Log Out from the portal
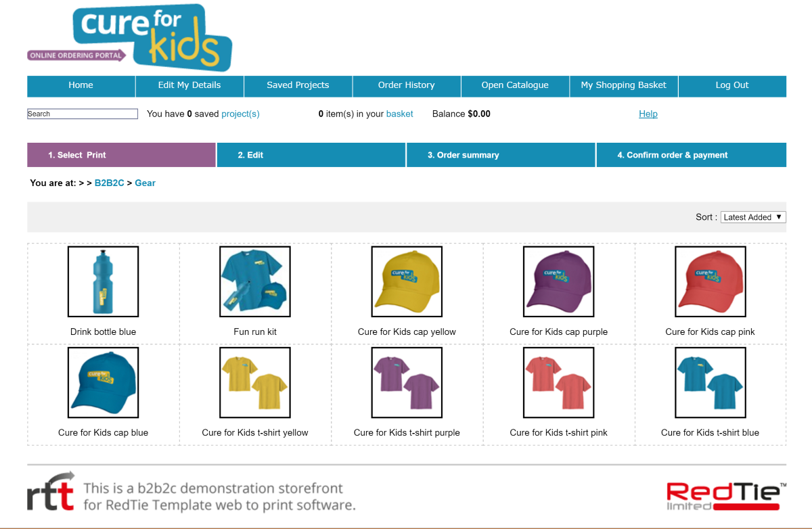This screenshot has width=812, height=529. (732, 85)
